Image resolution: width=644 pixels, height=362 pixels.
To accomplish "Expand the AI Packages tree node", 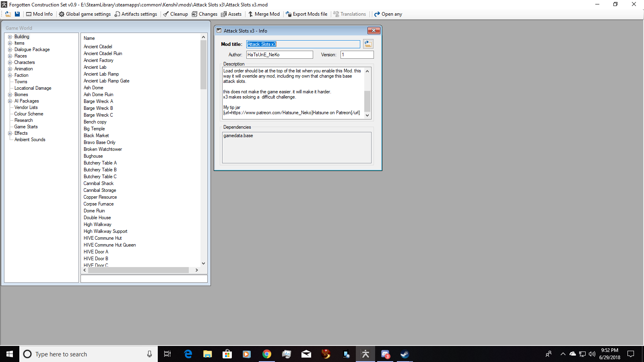I will click(10, 101).
